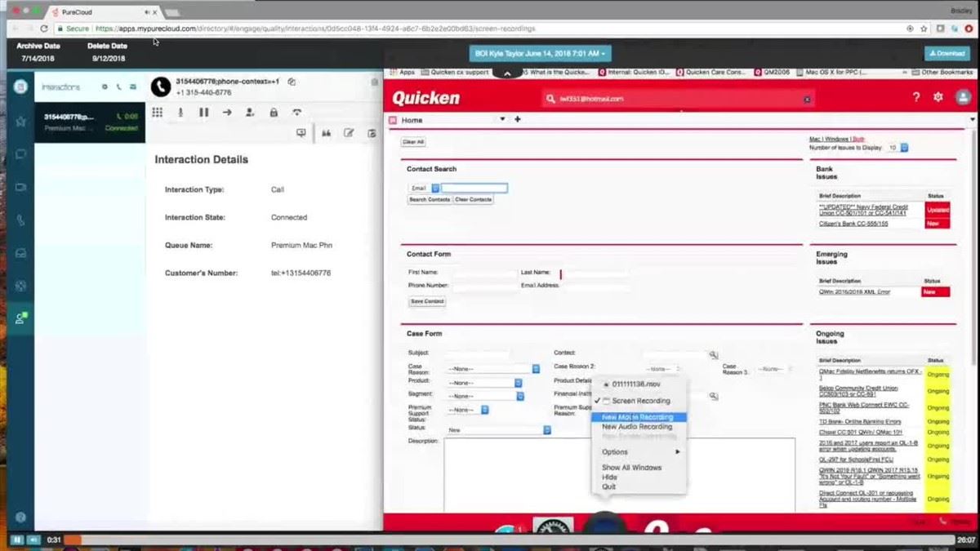Viewport: 980px width, 551px height.
Task: Click the Quicken help question mark
Action: (915, 97)
